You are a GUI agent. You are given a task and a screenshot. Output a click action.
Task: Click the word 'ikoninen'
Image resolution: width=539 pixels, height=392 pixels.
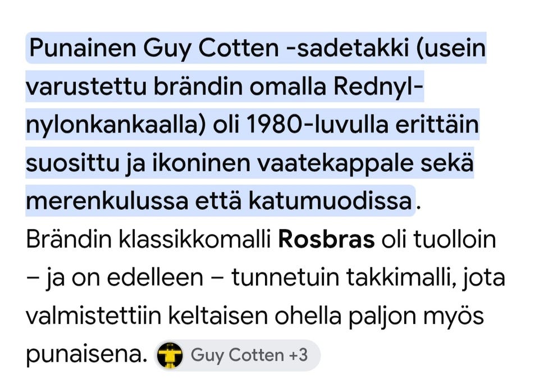[x=201, y=163]
